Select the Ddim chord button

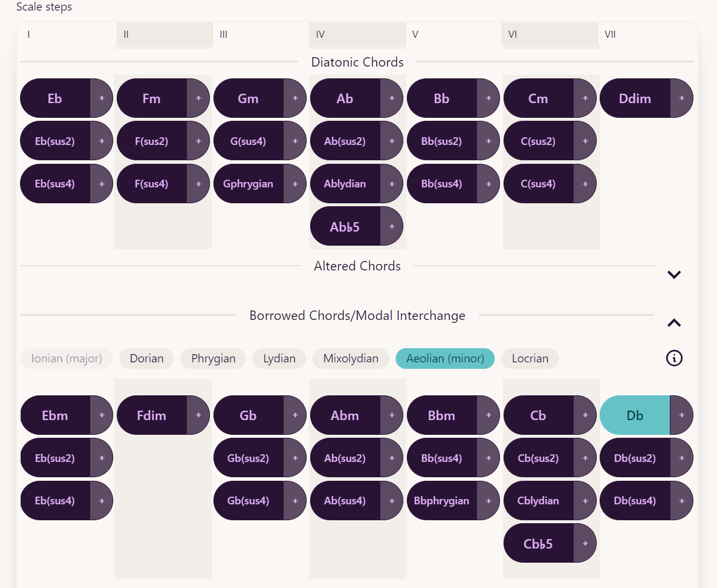click(636, 98)
